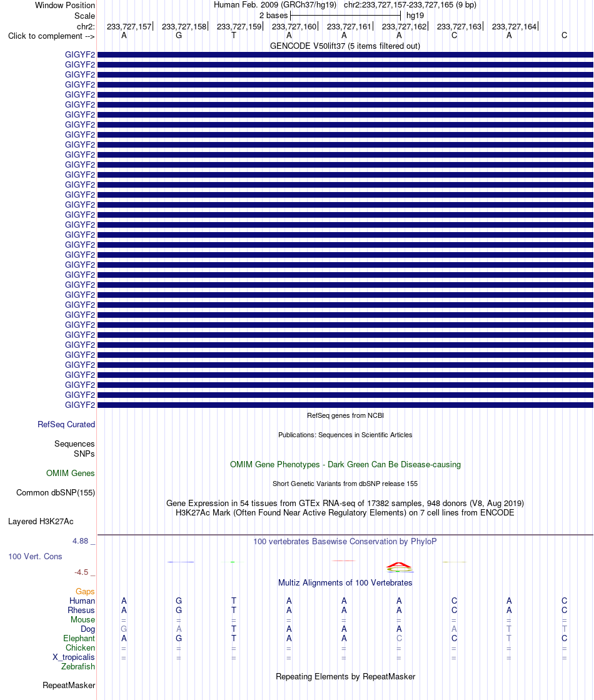Click the '2 bases' scale bar label
Image resolution: width=594 pixels, height=700 pixels.
274,15
